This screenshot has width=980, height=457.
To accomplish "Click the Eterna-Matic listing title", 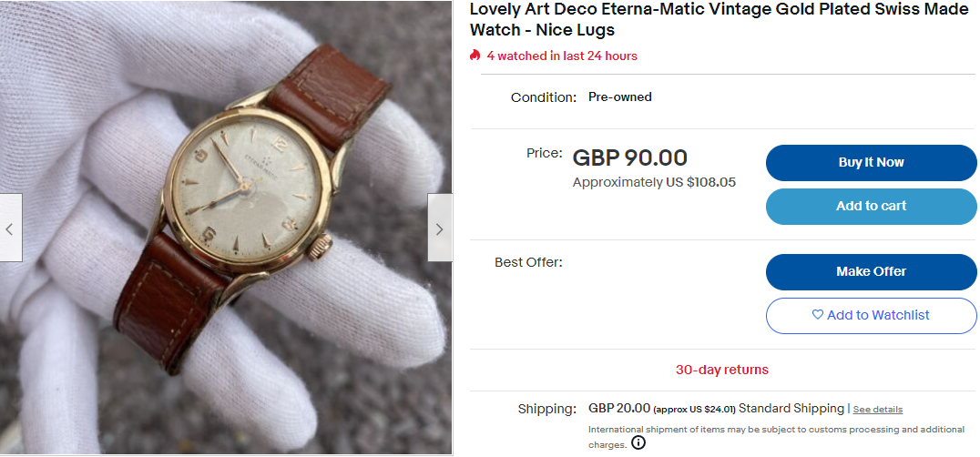I will pyautogui.click(x=718, y=19).
